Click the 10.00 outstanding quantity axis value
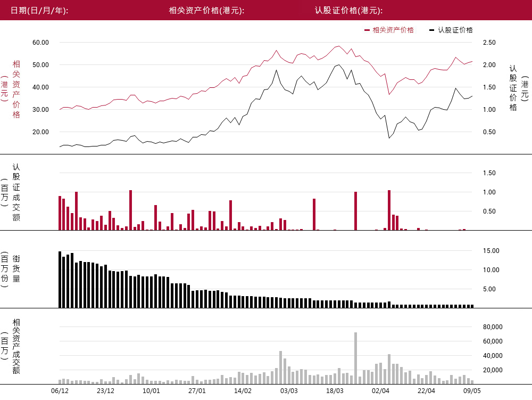Image resolution: width=532 pixels, height=400 pixels. pyautogui.click(x=491, y=270)
